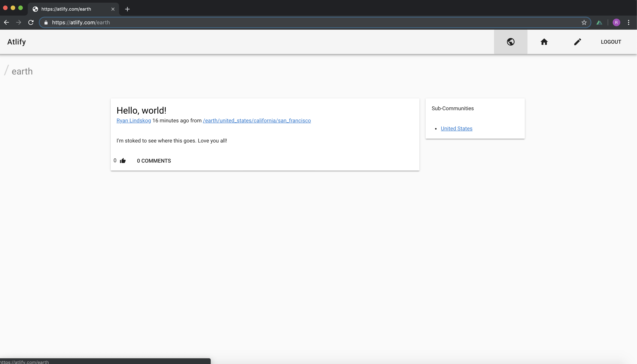Open United States sub-community link
637x364 pixels.
pos(456,128)
